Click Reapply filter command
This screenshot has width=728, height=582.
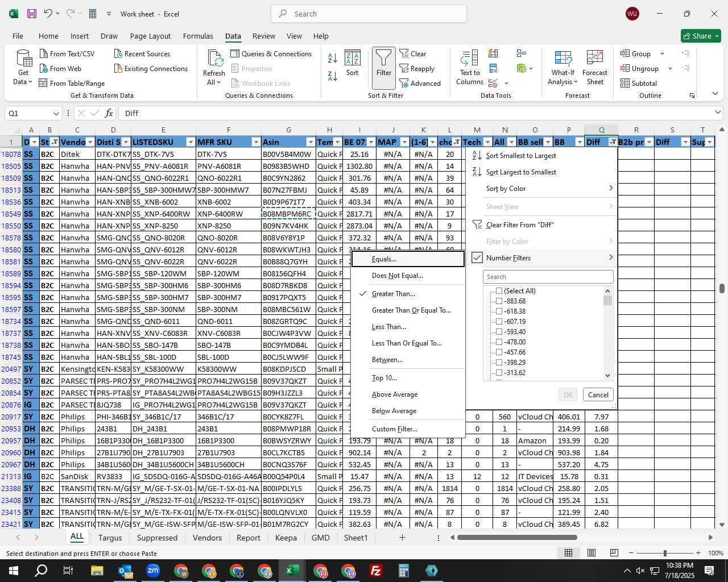[x=417, y=68]
